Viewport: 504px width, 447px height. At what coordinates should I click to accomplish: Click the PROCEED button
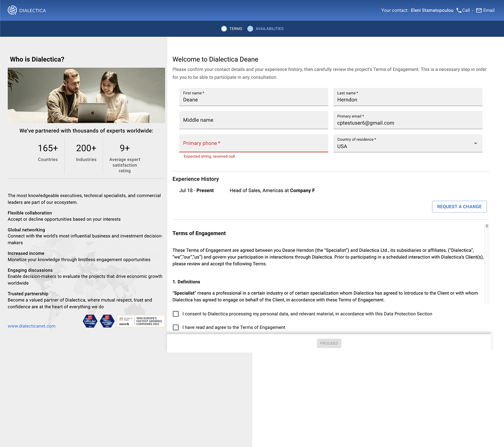pyautogui.click(x=329, y=343)
